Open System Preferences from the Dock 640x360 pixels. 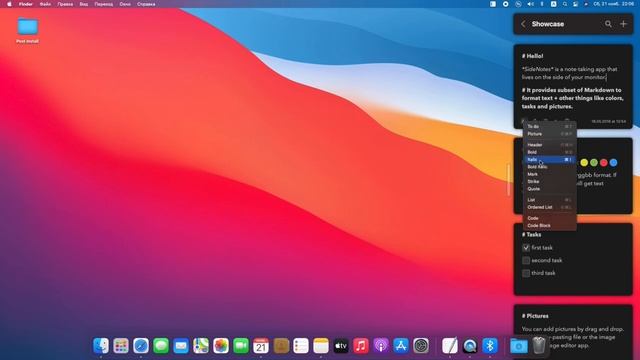pos(421,346)
